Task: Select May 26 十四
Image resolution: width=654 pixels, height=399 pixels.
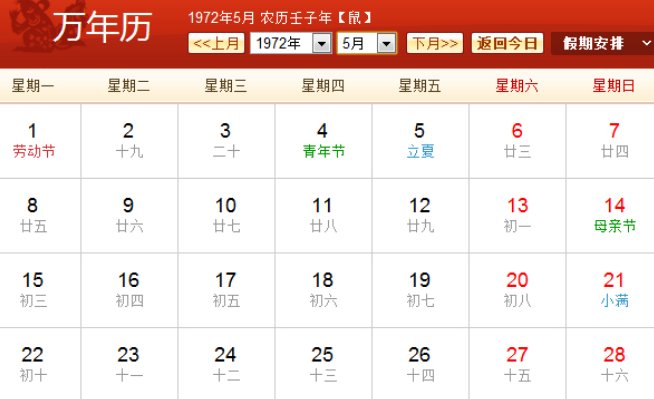Action: 420,364
